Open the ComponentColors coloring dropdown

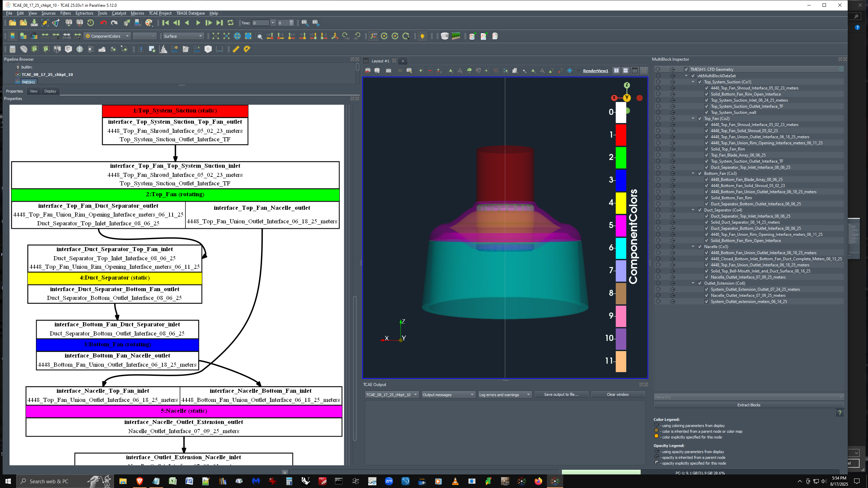(107, 36)
